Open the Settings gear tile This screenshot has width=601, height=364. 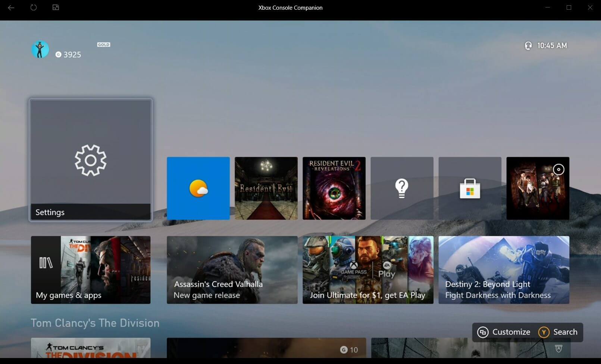91,160
